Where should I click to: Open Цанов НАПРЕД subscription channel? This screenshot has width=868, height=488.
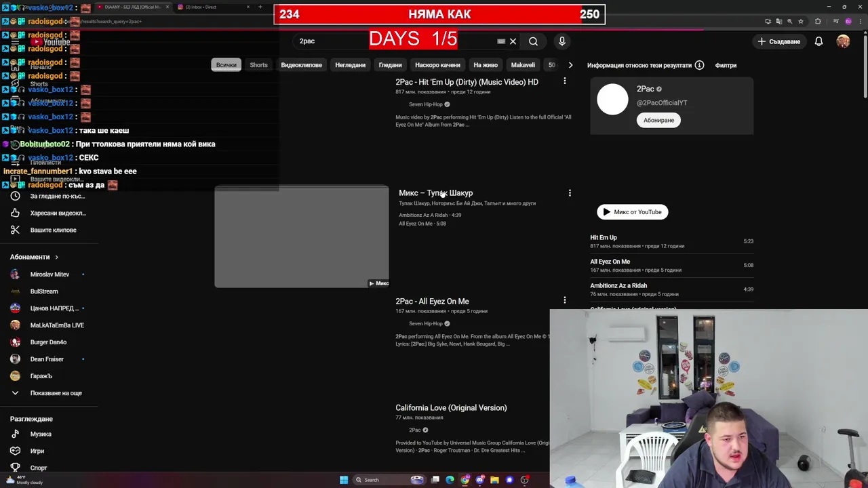tap(49, 308)
